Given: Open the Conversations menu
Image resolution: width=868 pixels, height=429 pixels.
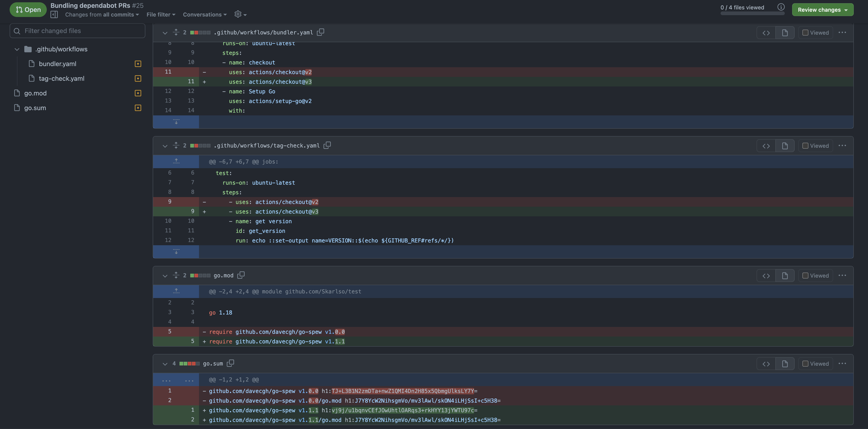Looking at the screenshot, I should pos(205,14).
